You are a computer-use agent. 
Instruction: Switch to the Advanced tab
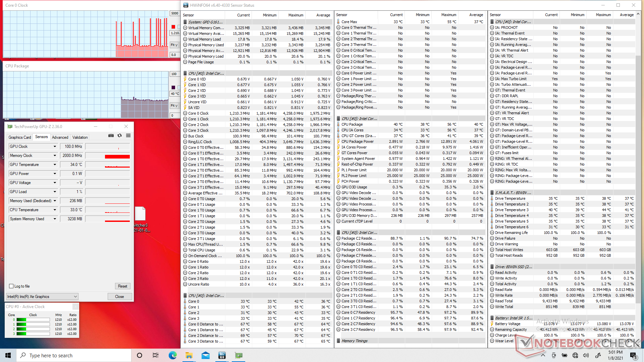(60, 137)
